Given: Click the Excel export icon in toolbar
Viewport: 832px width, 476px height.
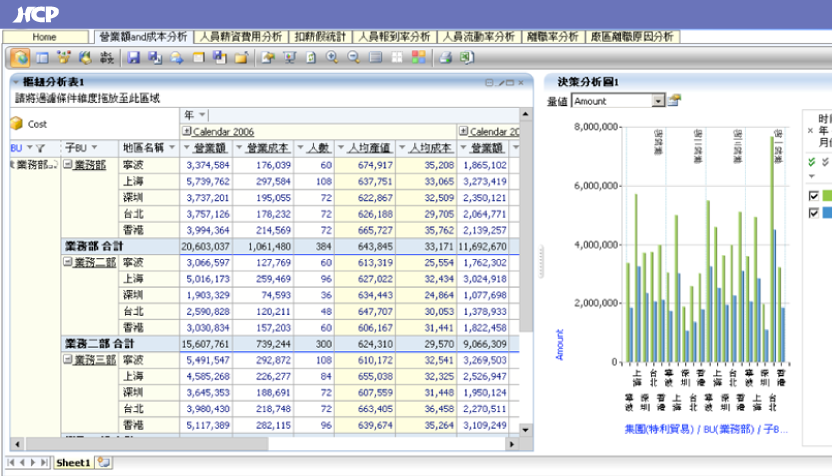Looking at the screenshot, I should 466,57.
